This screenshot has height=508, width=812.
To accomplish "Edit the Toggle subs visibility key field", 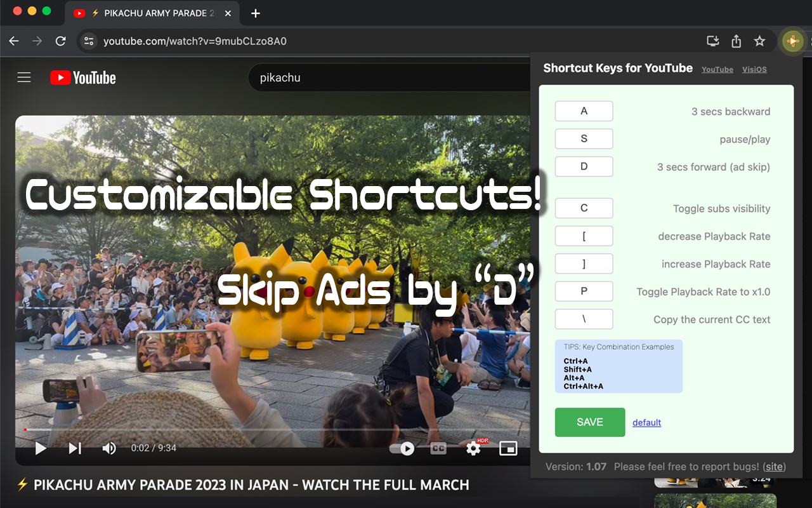I will pos(584,208).
